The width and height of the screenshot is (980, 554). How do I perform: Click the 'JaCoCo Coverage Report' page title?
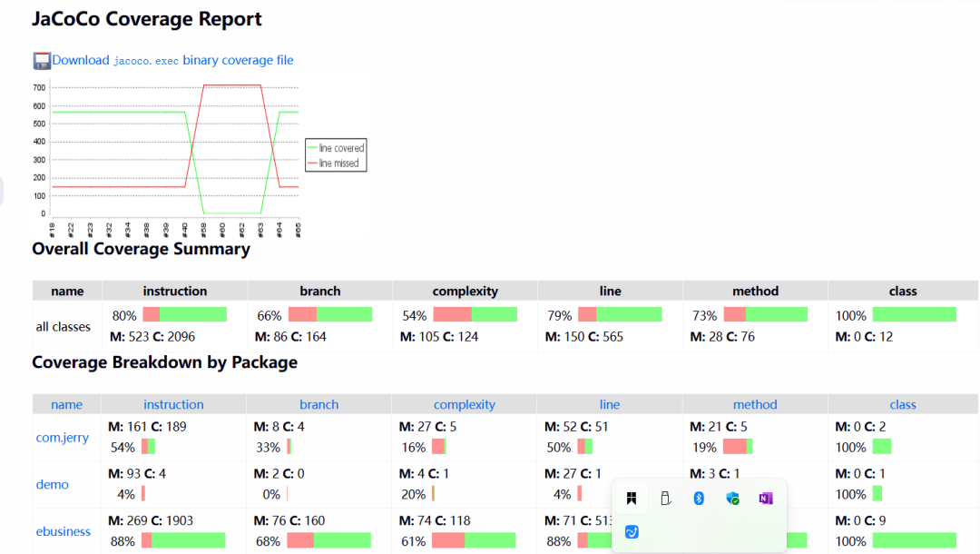pyautogui.click(x=147, y=19)
